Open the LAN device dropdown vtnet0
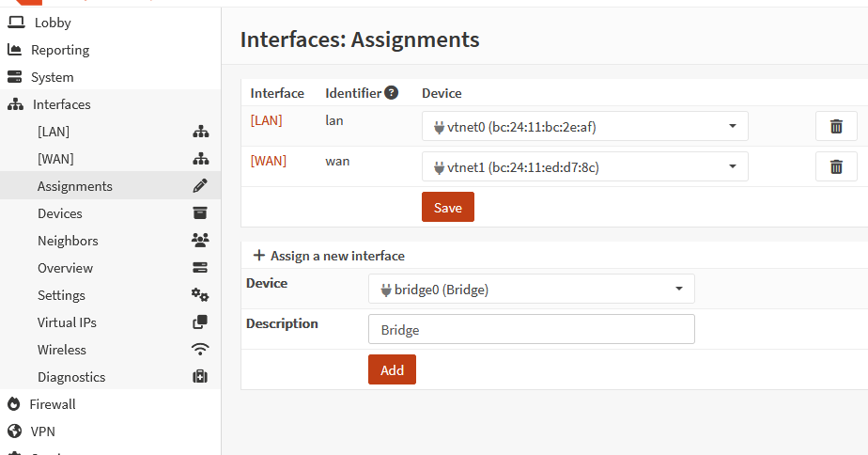868x455 pixels. (x=584, y=126)
